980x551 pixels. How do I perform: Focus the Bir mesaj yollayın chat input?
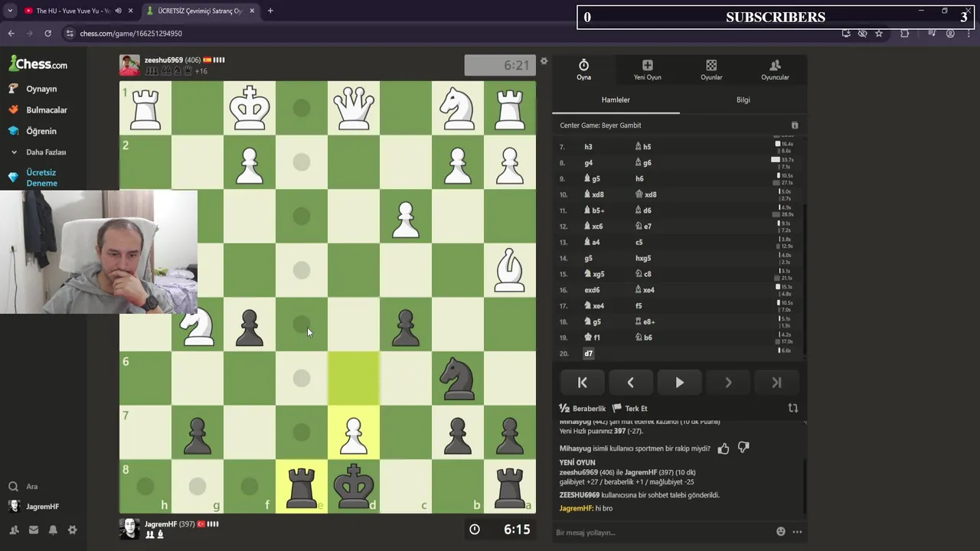pyautogui.click(x=662, y=532)
